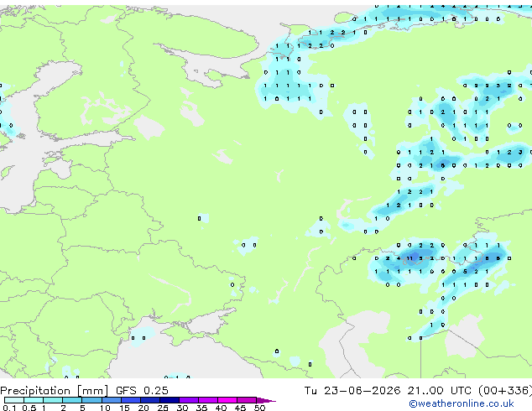Click the purple above-50 legend arrow tip
The width and height of the screenshot is (532, 411).
point(266,400)
